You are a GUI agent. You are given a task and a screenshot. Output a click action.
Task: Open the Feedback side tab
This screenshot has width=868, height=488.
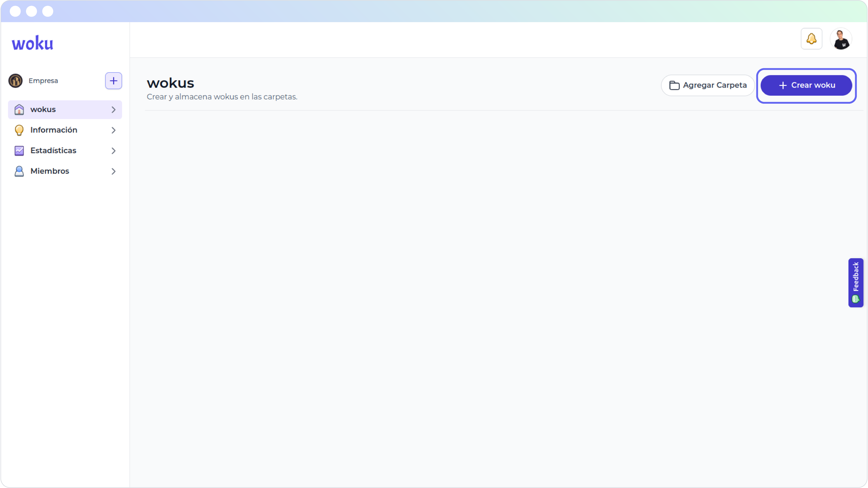[x=856, y=282]
